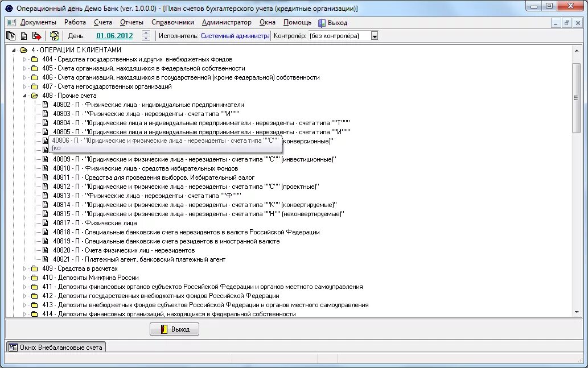Click document icon of account 40803
Screen dimensions: 588x368
(46, 114)
